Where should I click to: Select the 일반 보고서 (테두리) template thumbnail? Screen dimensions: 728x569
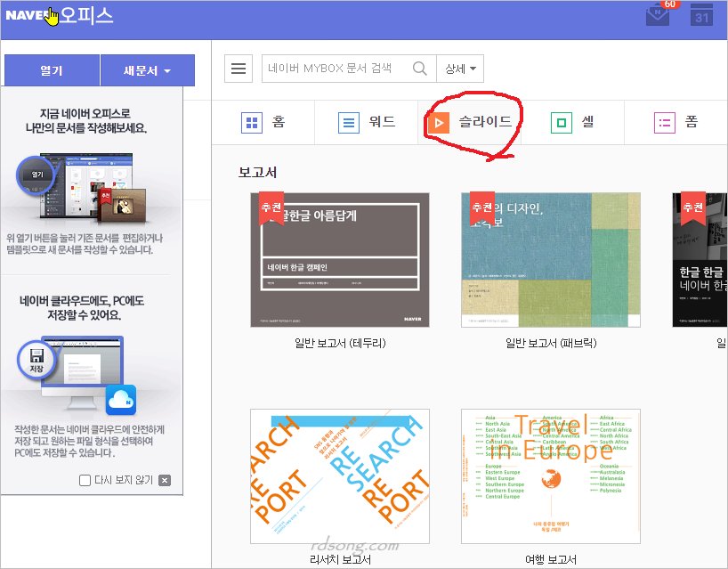coord(339,259)
